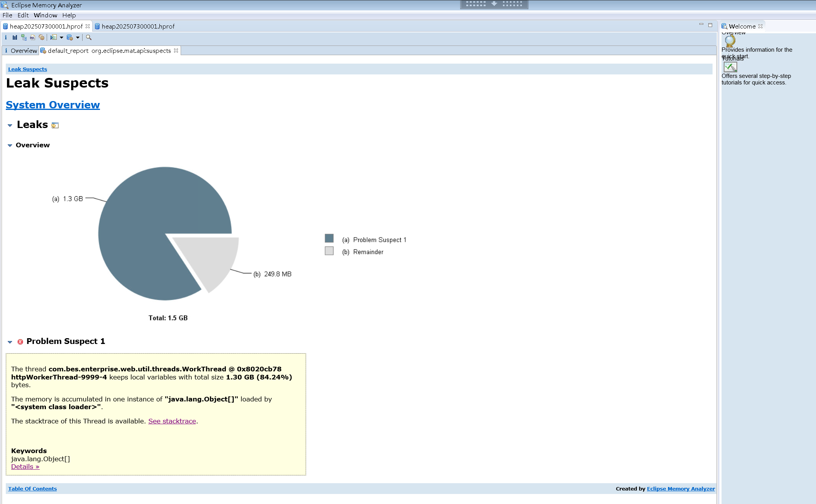This screenshot has height=504, width=816.
Task: Click the See stacktrace link
Action: [172, 421]
